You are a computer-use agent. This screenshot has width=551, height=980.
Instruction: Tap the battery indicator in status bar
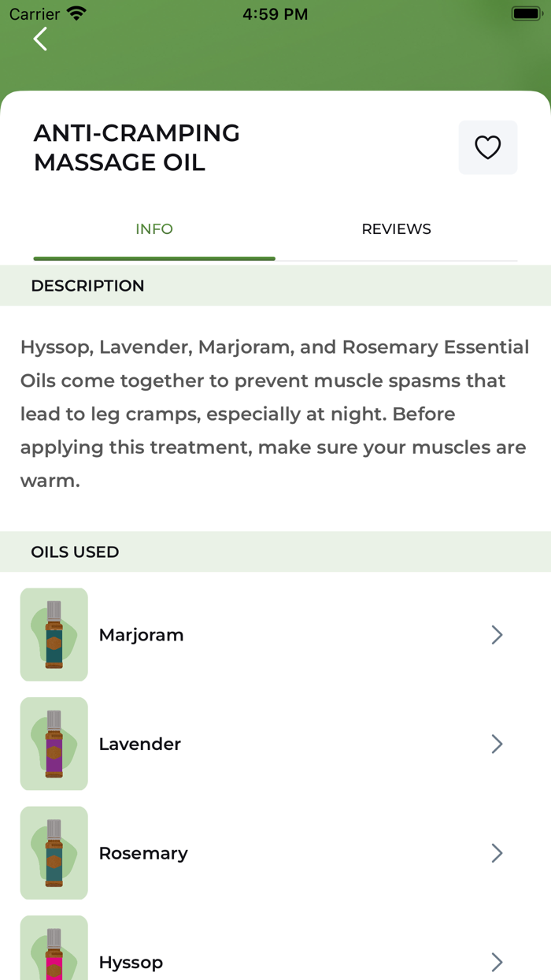[x=524, y=13]
